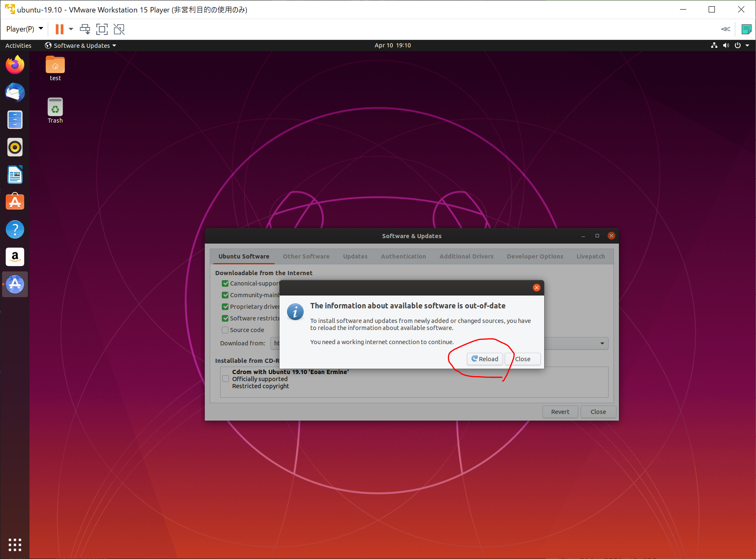The width and height of the screenshot is (756, 559).
Task: Open Software & Updates app menu
Action: point(81,45)
